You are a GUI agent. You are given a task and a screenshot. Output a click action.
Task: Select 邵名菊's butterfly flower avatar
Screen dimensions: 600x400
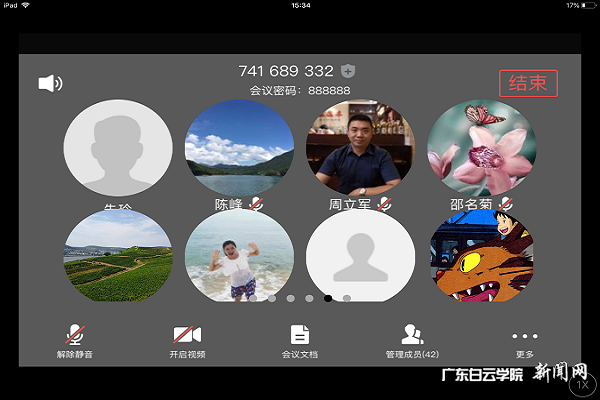[482, 150]
